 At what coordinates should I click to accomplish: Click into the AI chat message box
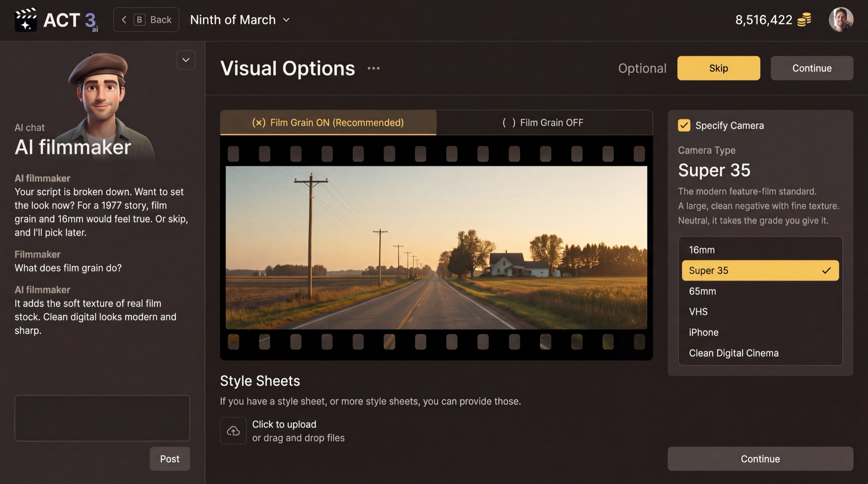click(102, 418)
